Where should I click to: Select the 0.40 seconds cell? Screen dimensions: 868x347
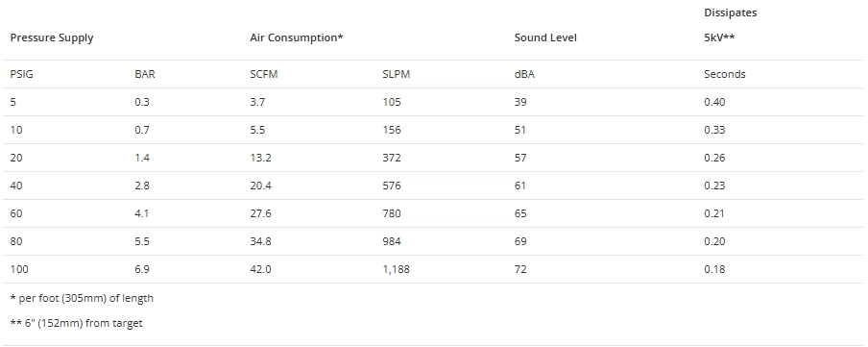point(714,102)
